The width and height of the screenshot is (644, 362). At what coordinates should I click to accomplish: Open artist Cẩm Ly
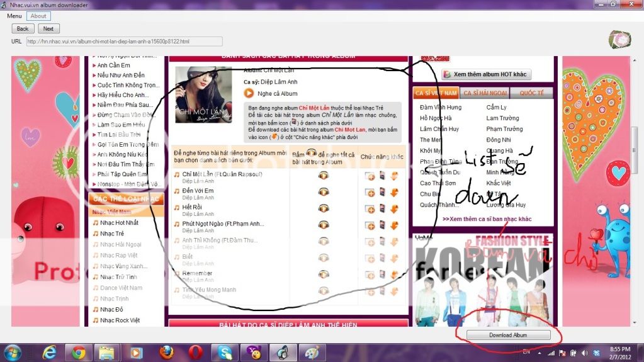[496, 107]
